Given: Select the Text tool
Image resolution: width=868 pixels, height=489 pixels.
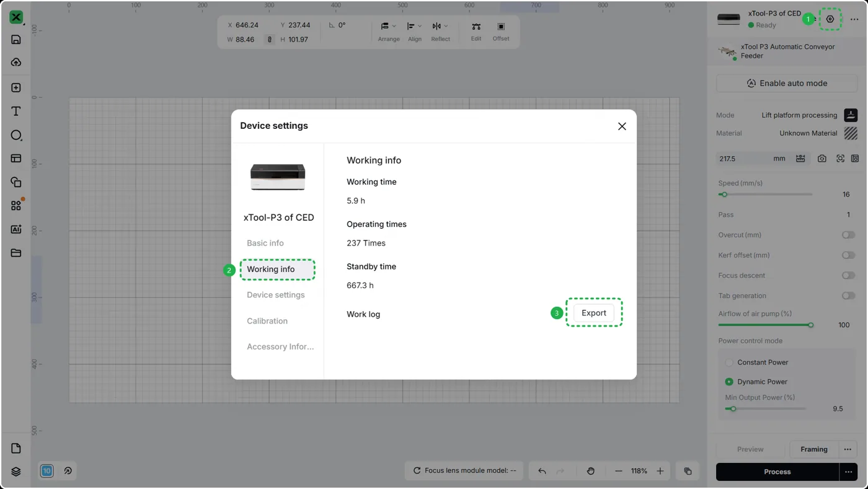Looking at the screenshot, I should (x=16, y=112).
